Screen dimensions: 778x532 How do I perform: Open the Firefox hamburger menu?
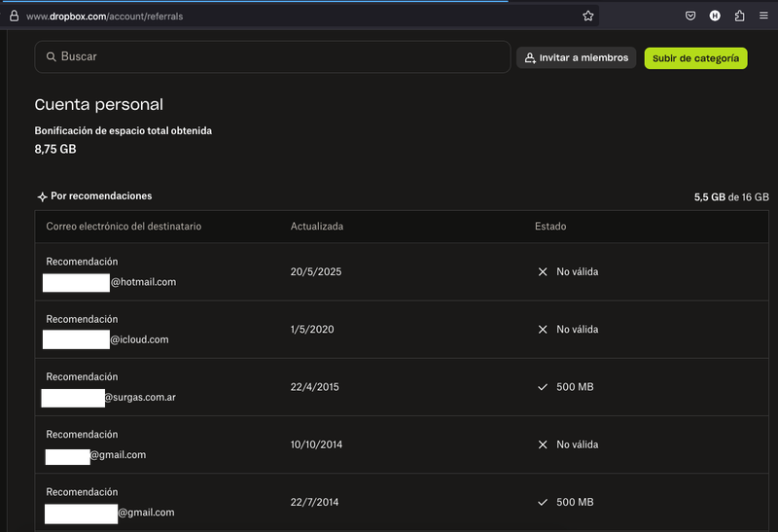tap(763, 16)
